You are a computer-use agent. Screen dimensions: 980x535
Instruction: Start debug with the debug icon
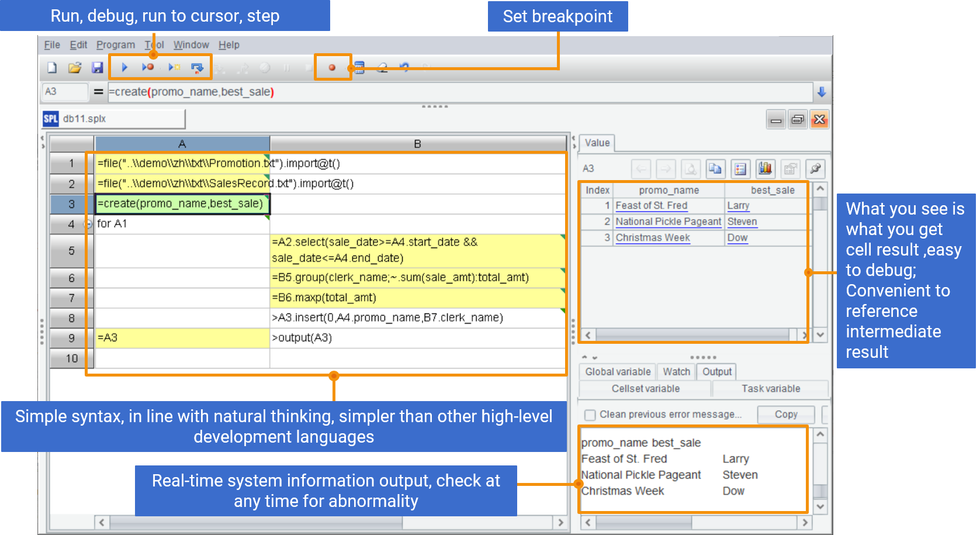coord(148,68)
